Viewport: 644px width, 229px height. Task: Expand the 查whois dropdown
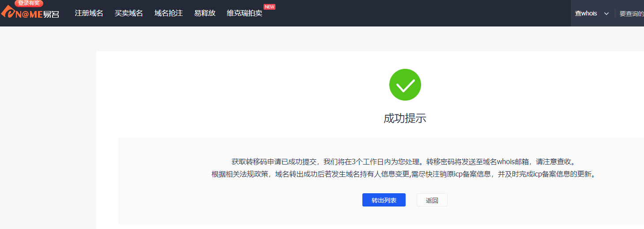[x=592, y=13]
